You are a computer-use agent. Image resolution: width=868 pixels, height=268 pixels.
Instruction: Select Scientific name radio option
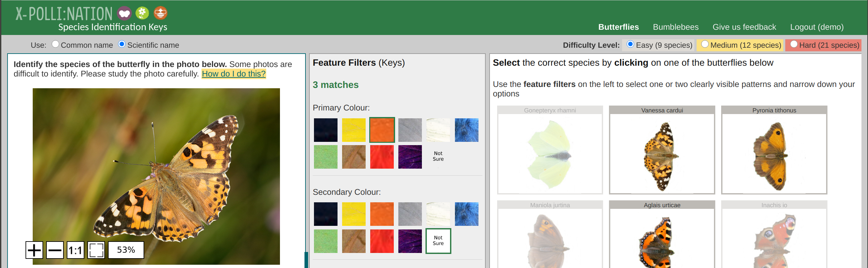122,44
